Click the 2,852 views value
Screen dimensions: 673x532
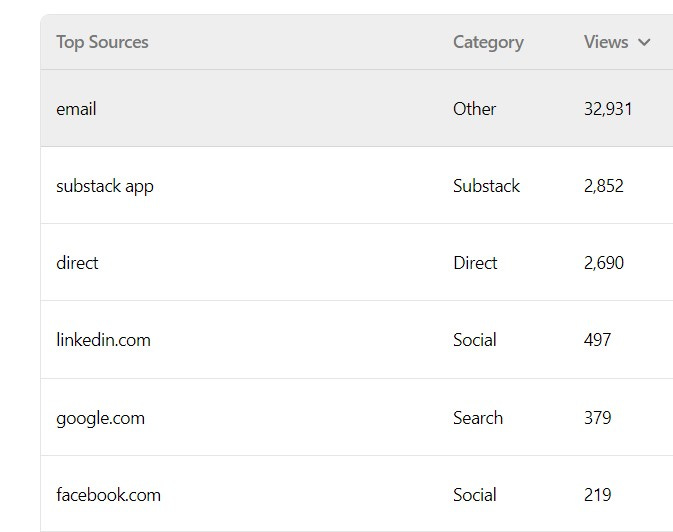click(x=603, y=186)
